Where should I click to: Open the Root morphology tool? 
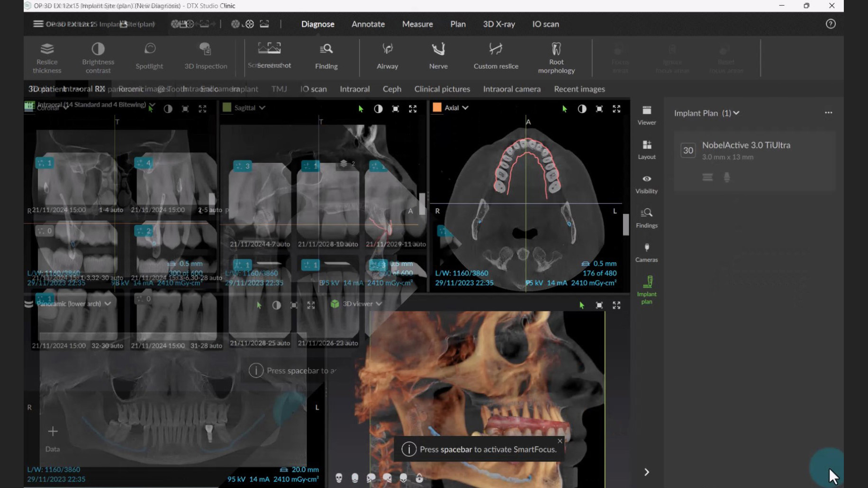(556, 58)
